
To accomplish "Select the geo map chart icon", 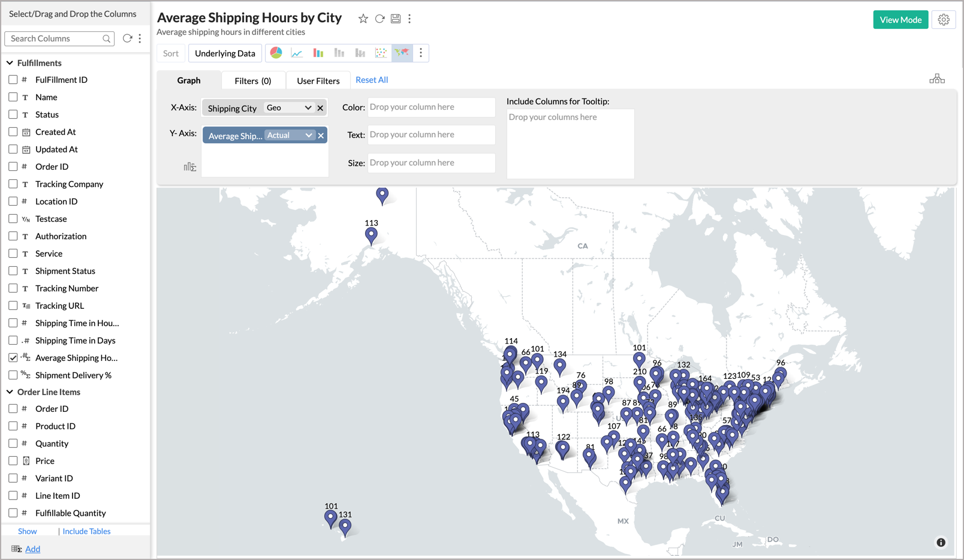I will point(402,53).
